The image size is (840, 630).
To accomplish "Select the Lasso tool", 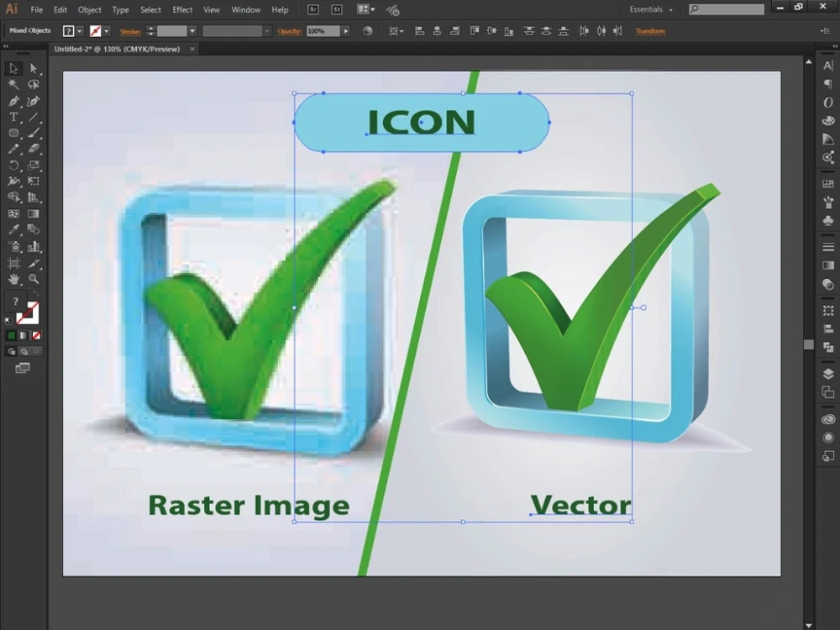I will tap(34, 85).
